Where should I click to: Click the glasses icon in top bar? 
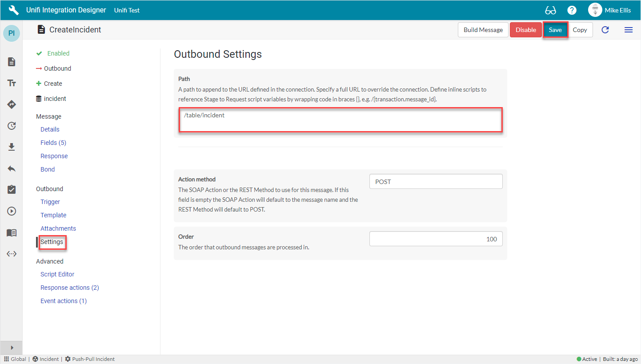pos(550,10)
